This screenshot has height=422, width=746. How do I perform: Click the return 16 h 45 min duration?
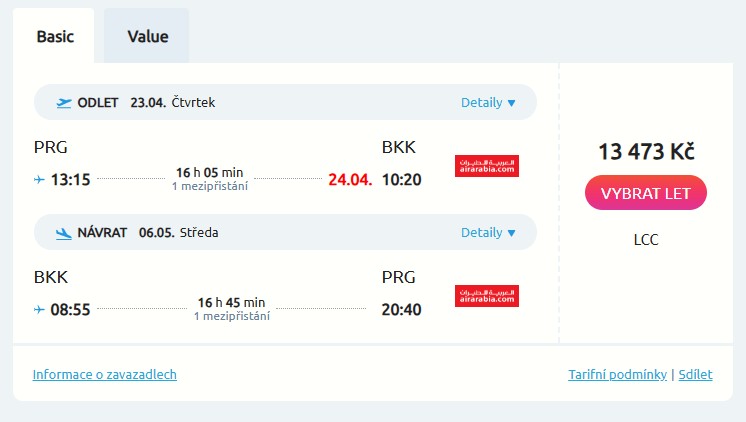point(232,302)
